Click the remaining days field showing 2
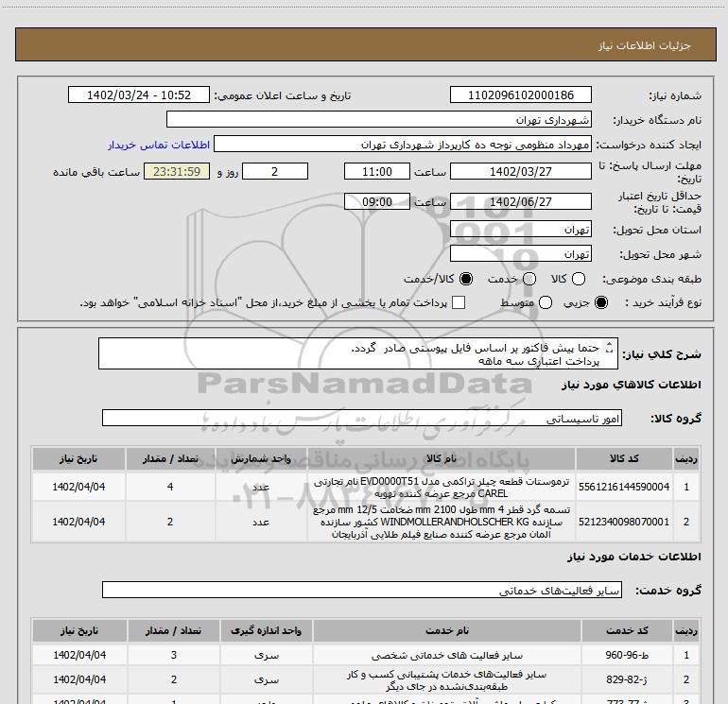 275,171
